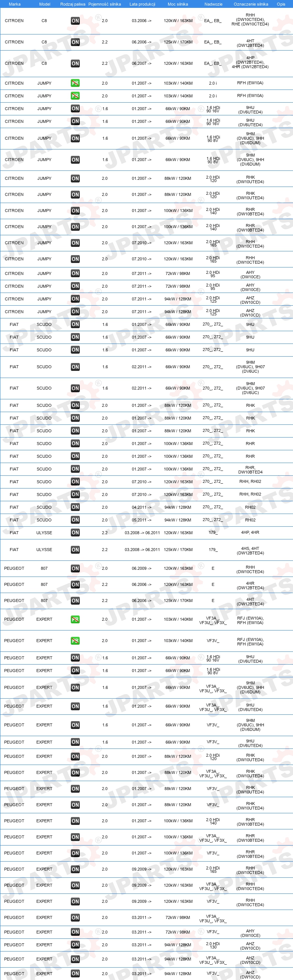
Task: Click ON icon in Expert 2.0 HDi 130 row
Action: (x=75, y=945)
